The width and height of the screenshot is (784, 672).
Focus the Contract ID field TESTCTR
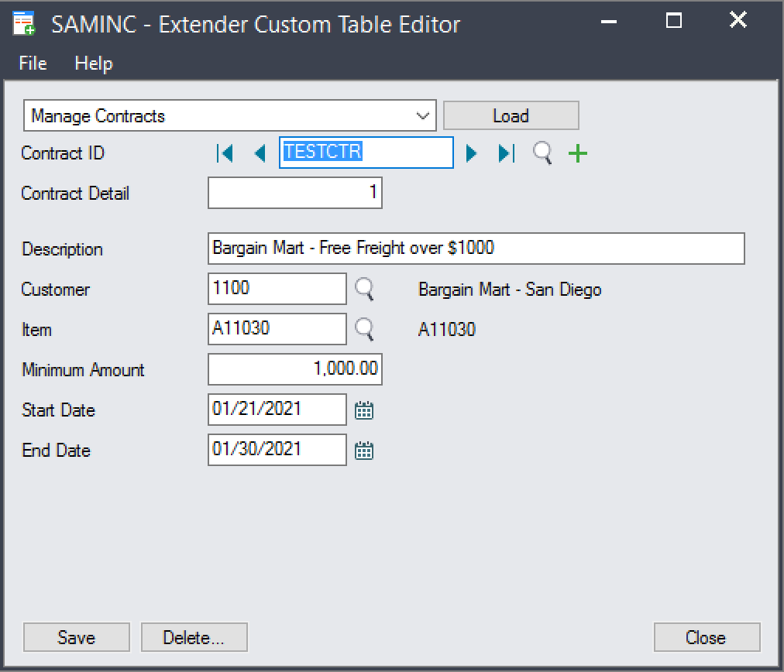(x=366, y=153)
